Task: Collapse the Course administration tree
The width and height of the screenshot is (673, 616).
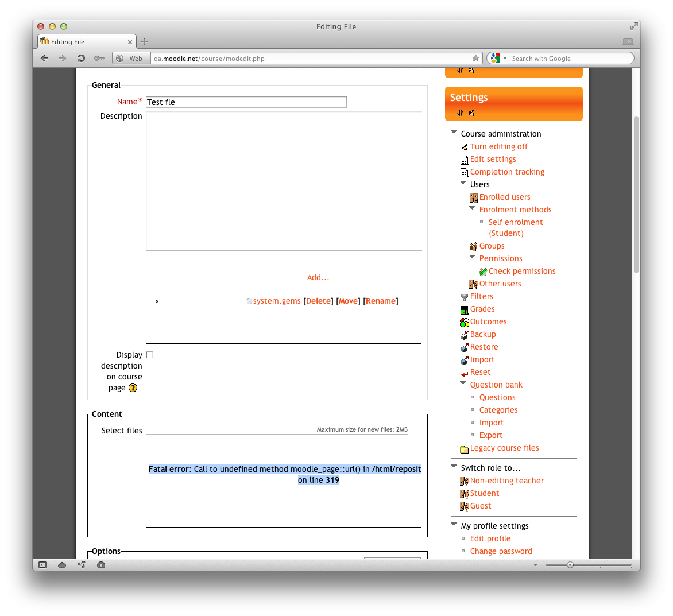Action: coord(454,133)
